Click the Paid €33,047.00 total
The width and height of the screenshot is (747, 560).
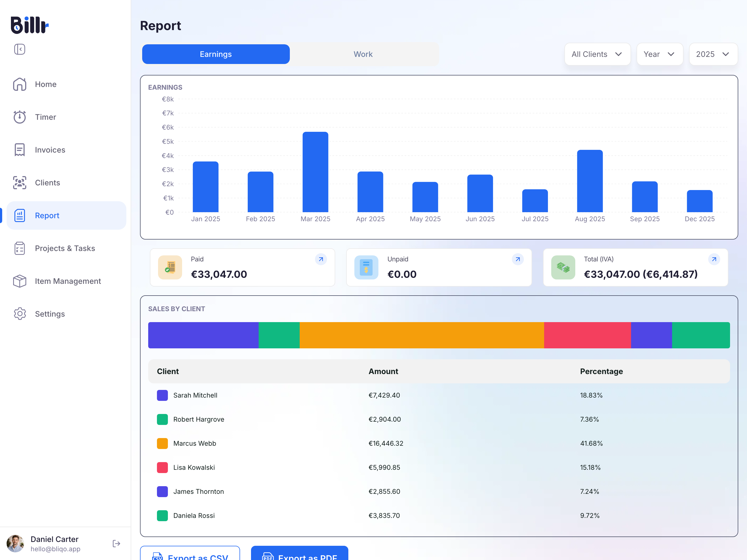click(219, 274)
